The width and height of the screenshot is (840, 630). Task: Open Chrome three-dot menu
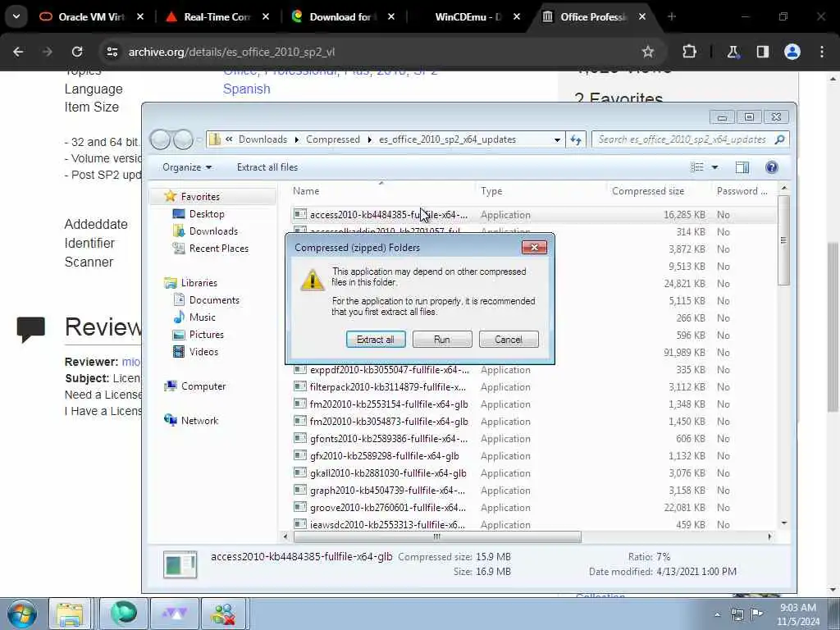[822, 52]
